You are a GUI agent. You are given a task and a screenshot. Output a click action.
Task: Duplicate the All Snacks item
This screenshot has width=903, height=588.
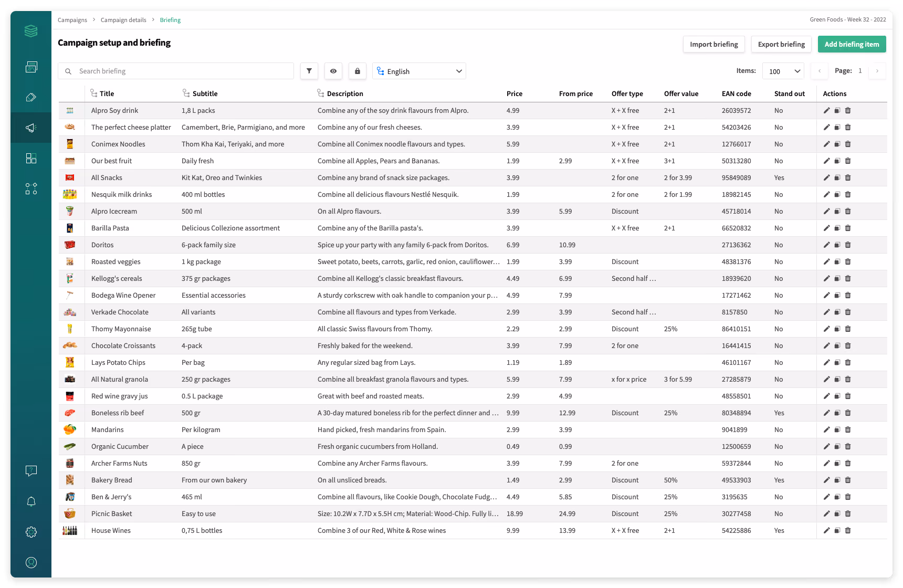(837, 177)
